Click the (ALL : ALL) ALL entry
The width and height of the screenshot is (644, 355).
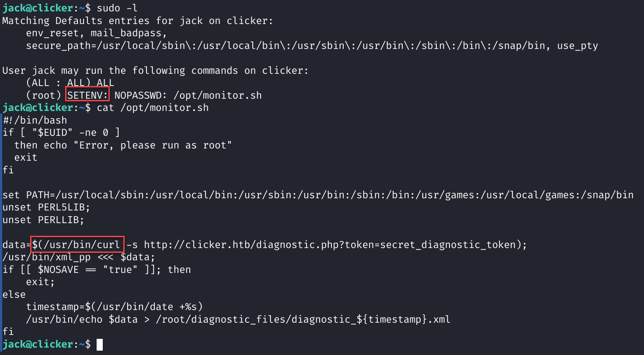[70, 83]
